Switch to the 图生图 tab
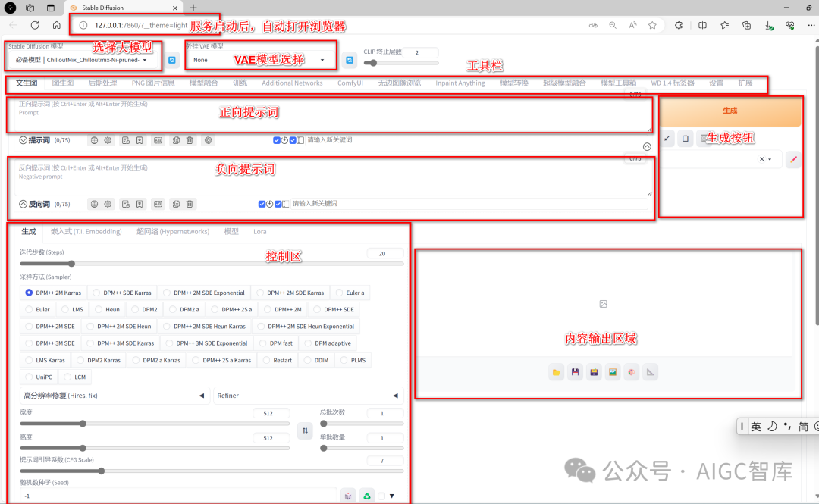819x504 pixels. 63,83
